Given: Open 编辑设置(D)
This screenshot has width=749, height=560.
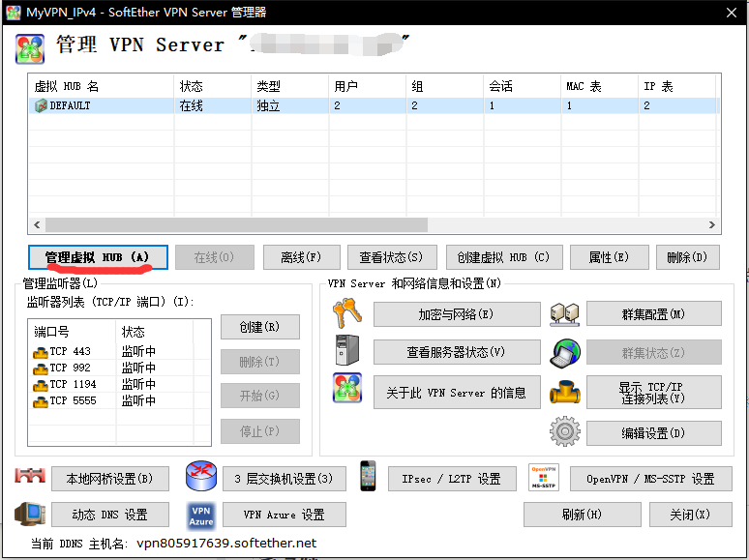Looking at the screenshot, I should pyautogui.click(x=653, y=433).
